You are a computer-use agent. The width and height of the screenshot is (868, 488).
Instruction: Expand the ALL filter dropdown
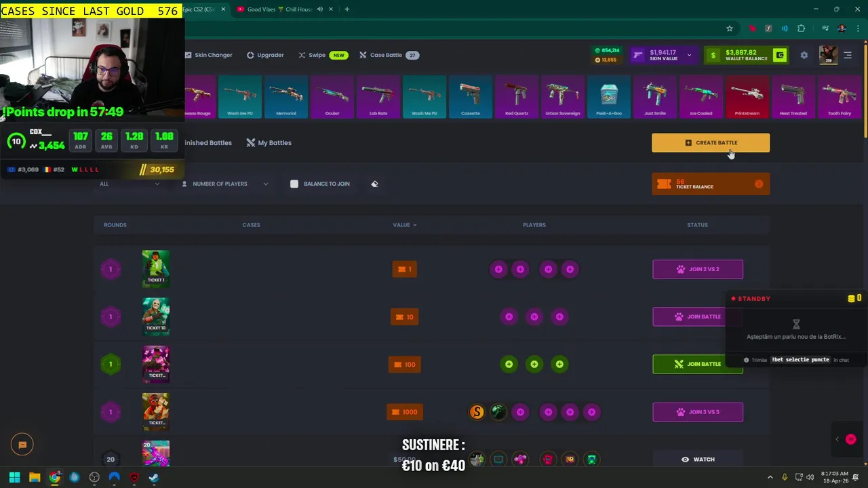130,184
